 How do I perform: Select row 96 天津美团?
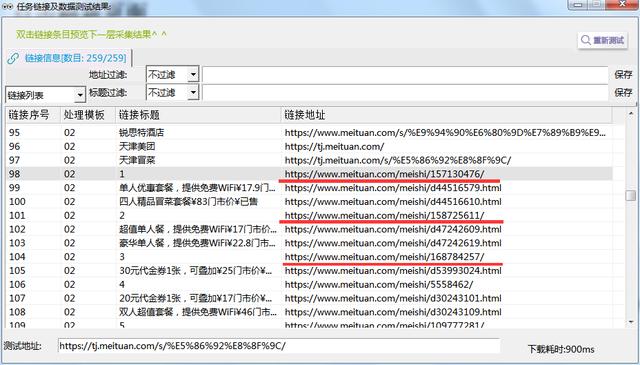(x=309, y=146)
